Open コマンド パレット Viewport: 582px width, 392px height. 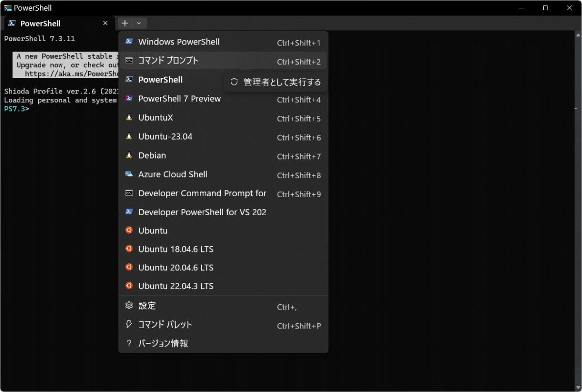[x=223, y=325]
